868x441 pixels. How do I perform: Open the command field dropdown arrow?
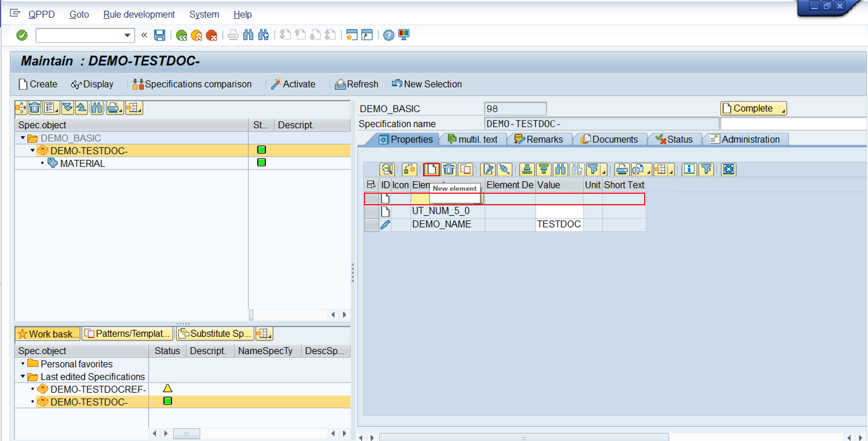(127, 35)
